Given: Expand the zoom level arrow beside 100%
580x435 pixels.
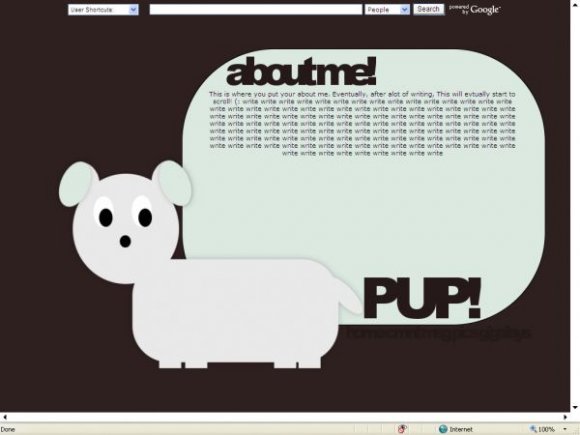Looking at the screenshot, I should pos(565,429).
